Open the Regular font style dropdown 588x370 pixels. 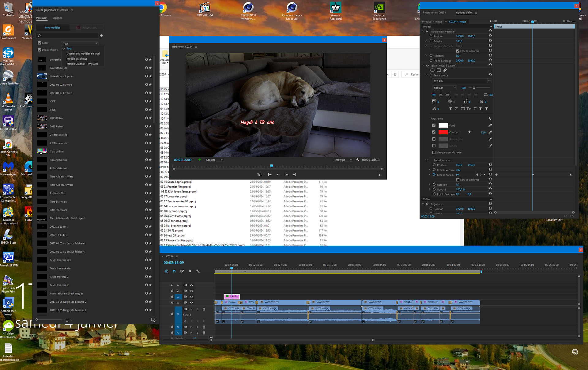[x=444, y=88]
